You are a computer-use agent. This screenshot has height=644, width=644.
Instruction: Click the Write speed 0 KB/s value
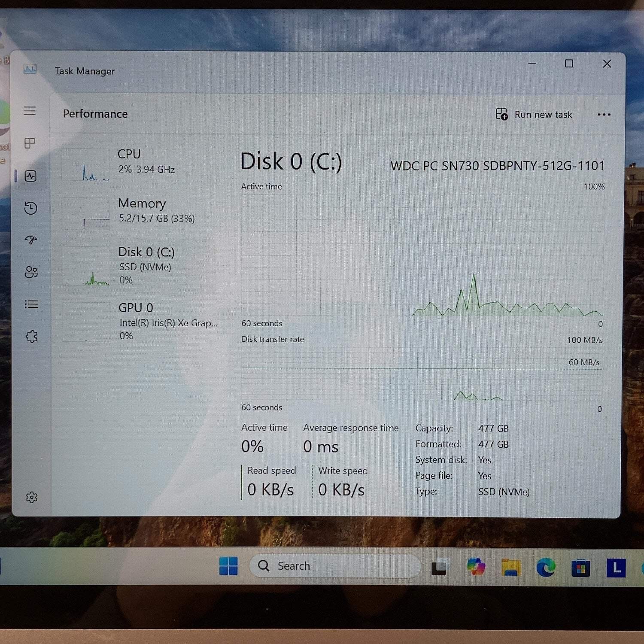[x=341, y=490]
